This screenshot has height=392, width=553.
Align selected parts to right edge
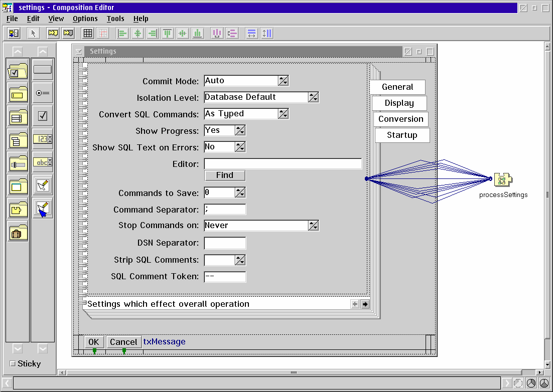(153, 34)
